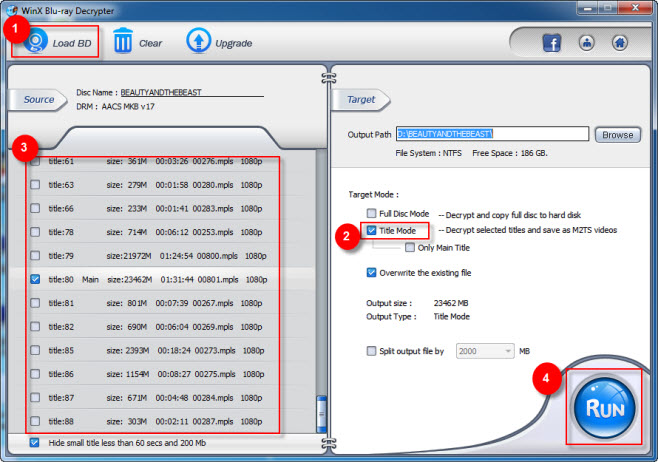The width and height of the screenshot is (658, 462).
Task: Check the title:81 checkbox
Action: tap(35, 303)
